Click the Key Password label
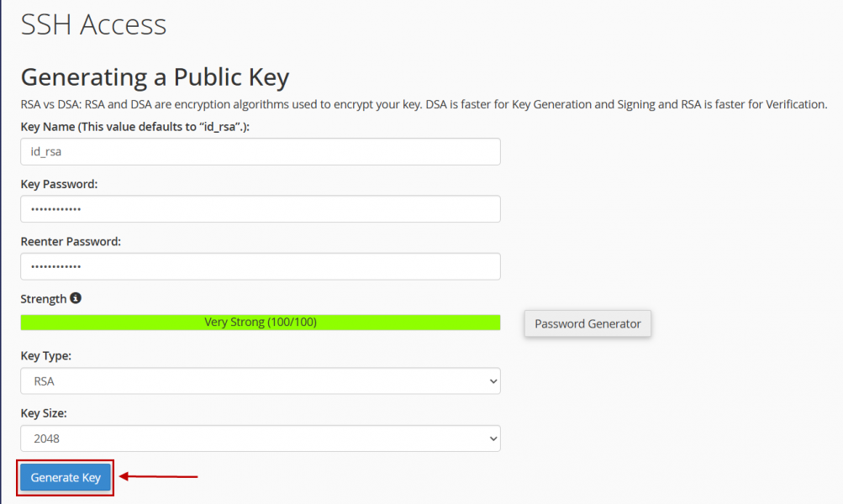Screen dimensions: 843x504 59,184
